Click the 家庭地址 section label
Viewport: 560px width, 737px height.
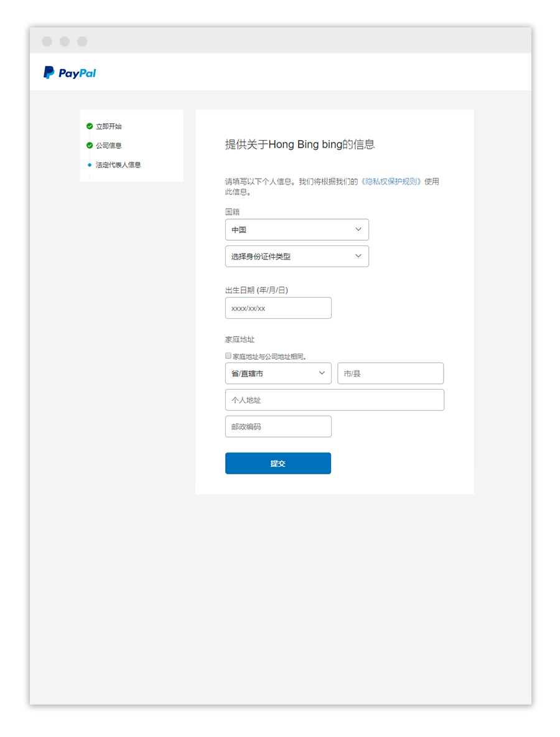240,339
